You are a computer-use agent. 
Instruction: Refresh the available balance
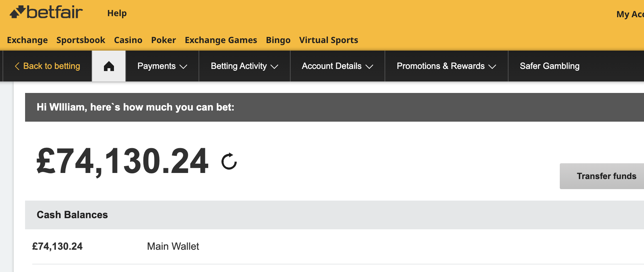[229, 161]
